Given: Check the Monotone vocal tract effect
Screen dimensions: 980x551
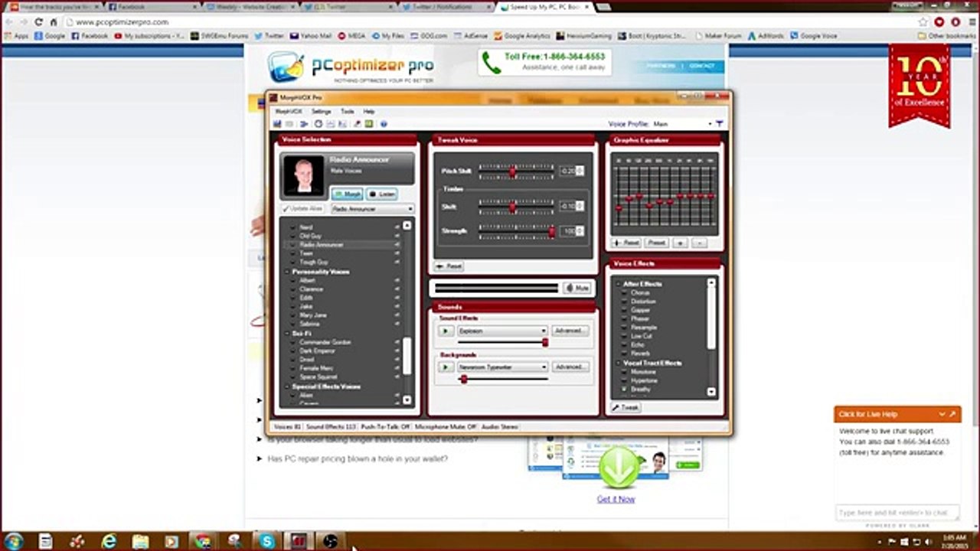Looking at the screenshot, I should 625,372.
